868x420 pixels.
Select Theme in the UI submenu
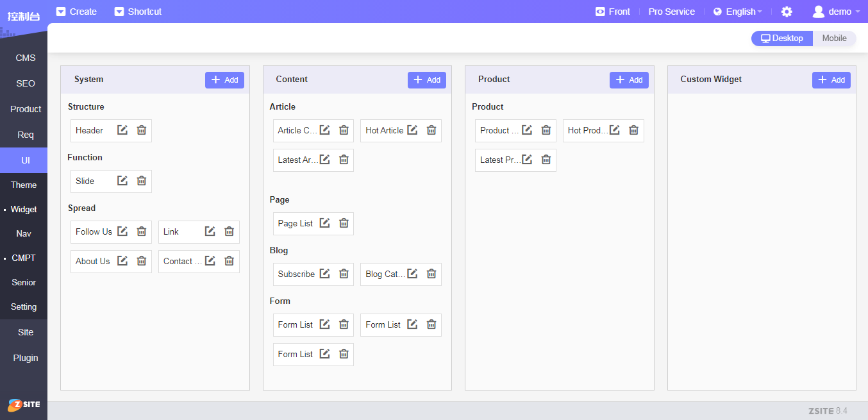pos(24,185)
